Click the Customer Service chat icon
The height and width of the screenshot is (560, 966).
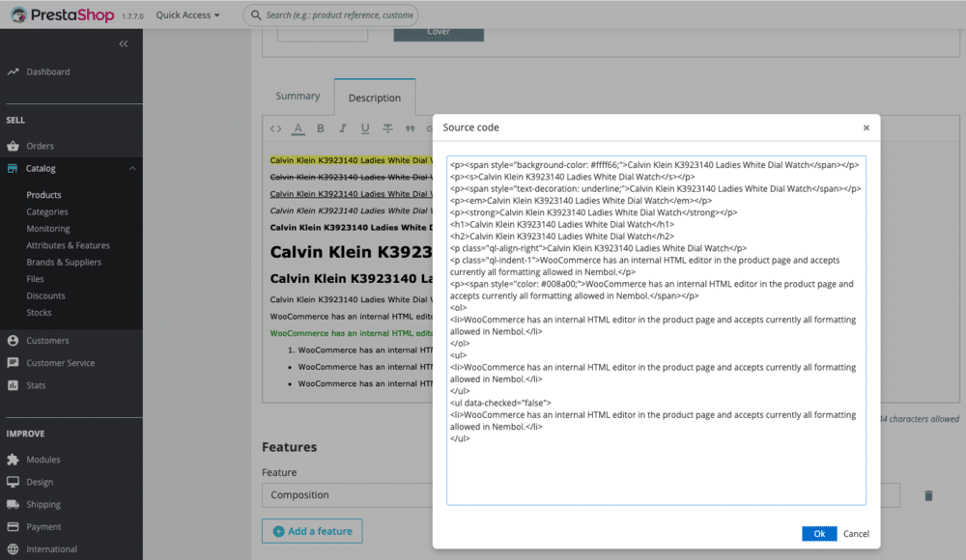pyautogui.click(x=13, y=363)
